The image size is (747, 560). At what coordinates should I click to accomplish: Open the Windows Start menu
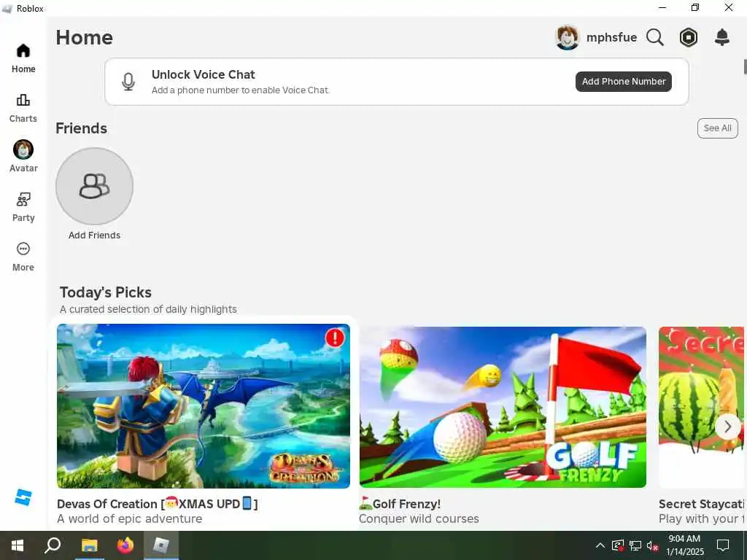click(18, 545)
